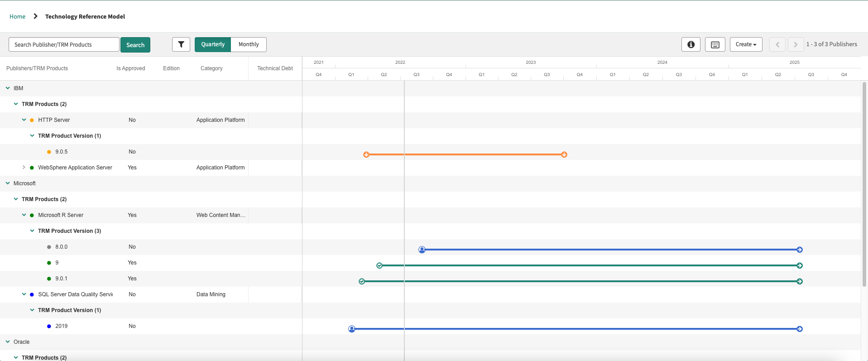The width and height of the screenshot is (868, 361).
Task: Open the information icon button
Action: click(x=691, y=44)
